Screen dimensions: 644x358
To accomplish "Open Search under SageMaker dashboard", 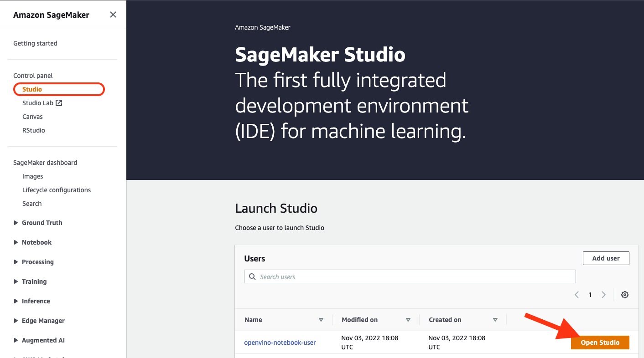I will tap(32, 204).
